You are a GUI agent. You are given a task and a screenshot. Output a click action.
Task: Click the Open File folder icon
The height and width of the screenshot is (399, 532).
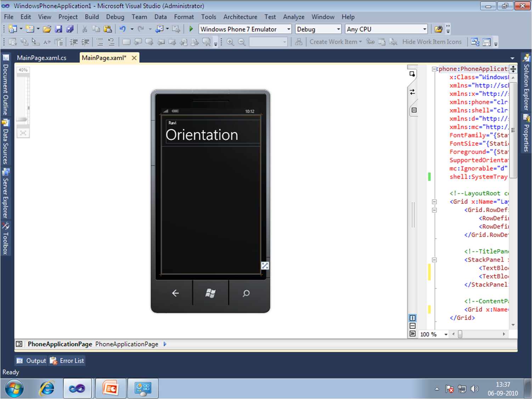click(x=47, y=29)
